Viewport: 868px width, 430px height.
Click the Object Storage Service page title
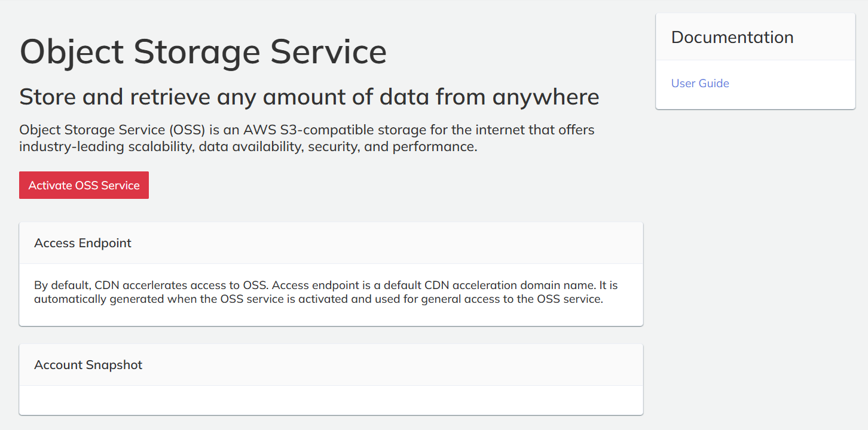click(203, 51)
